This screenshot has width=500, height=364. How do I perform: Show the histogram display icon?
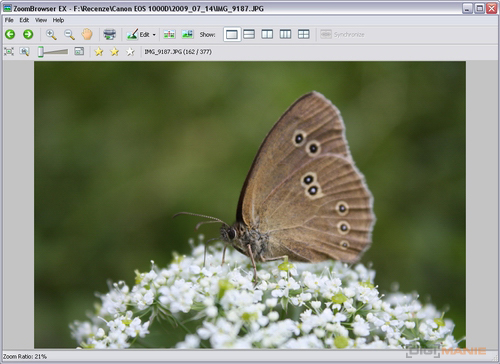click(x=169, y=34)
